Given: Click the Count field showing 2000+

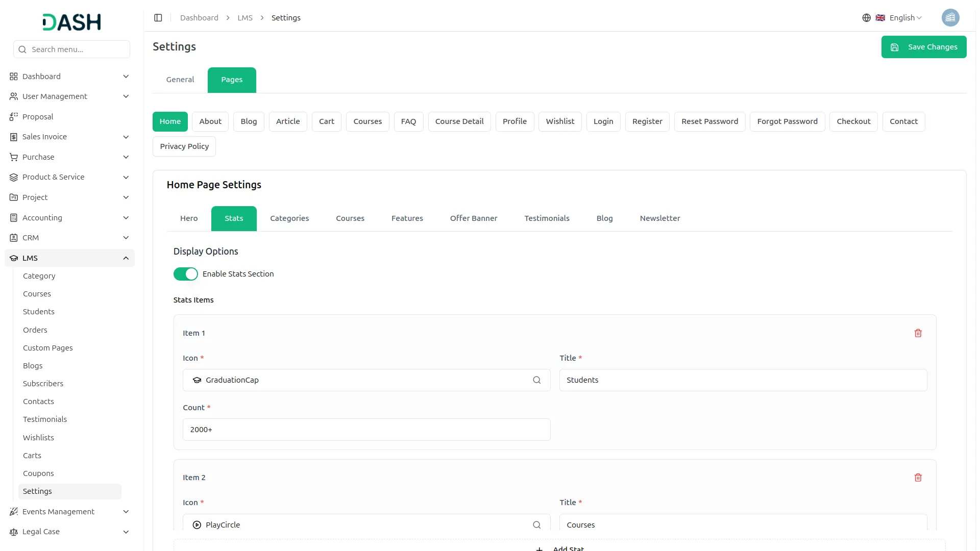Looking at the screenshot, I should [x=366, y=430].
